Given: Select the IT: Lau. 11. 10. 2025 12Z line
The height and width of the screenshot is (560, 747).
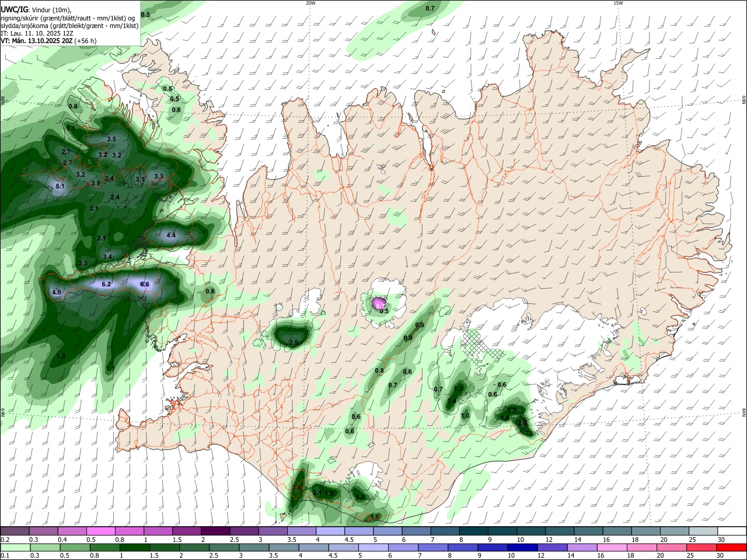Looking at the screenshot, I should coord(36,33).
